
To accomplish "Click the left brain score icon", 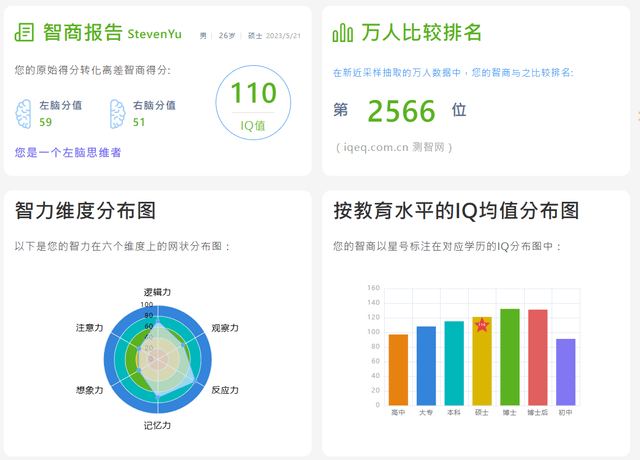I will coord(24,114).
